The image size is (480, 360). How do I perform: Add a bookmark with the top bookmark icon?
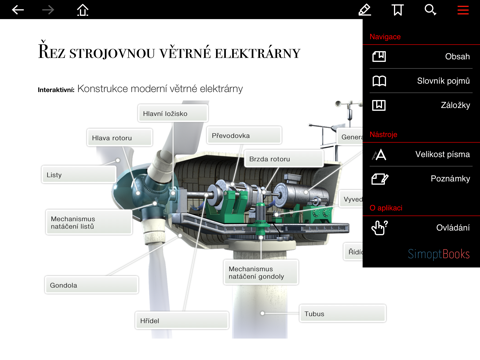pyautogui.click(x=397, y=10)
